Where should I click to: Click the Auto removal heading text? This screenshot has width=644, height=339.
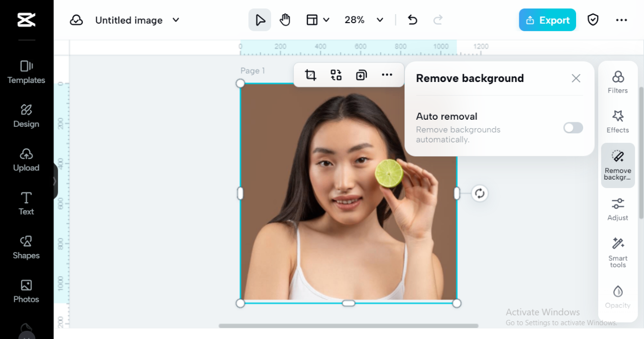(447, 116)
